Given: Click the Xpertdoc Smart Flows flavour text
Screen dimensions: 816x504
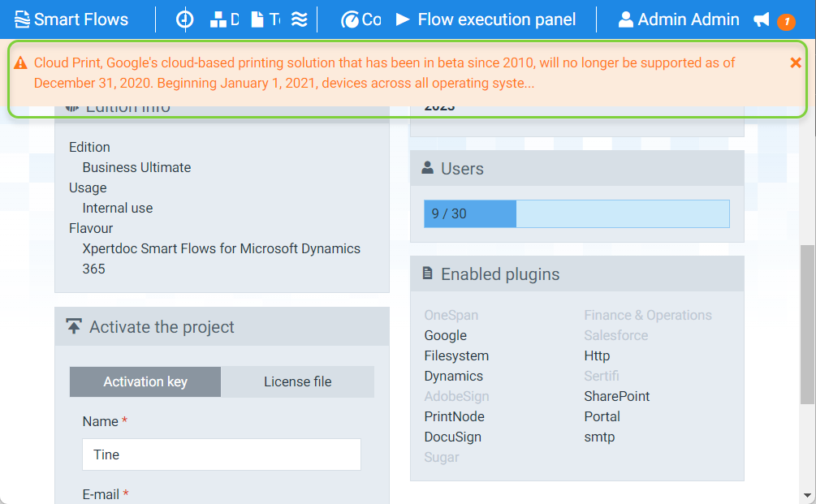Looking at the screenshot, I should point(221,259).
